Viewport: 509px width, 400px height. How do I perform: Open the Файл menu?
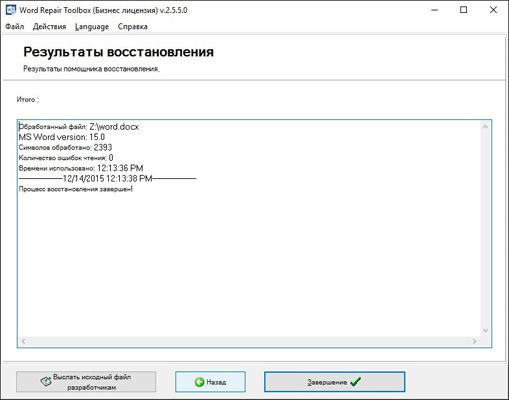(x=15, y=26)
